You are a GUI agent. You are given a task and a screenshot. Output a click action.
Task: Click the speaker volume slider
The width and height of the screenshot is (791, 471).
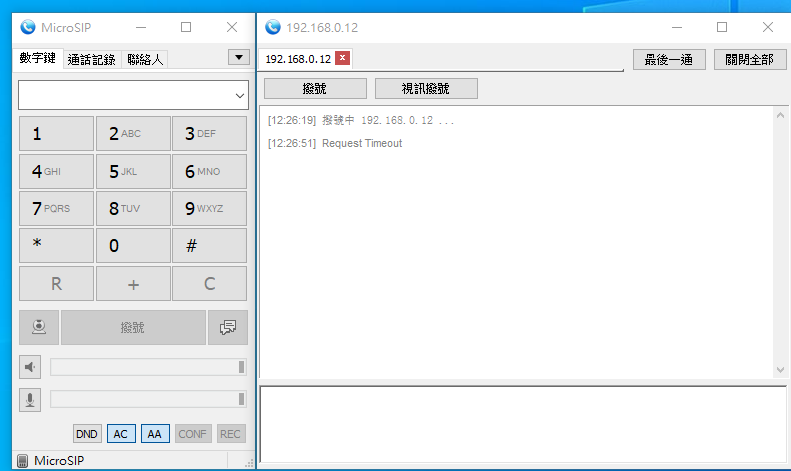pos(148,367)
